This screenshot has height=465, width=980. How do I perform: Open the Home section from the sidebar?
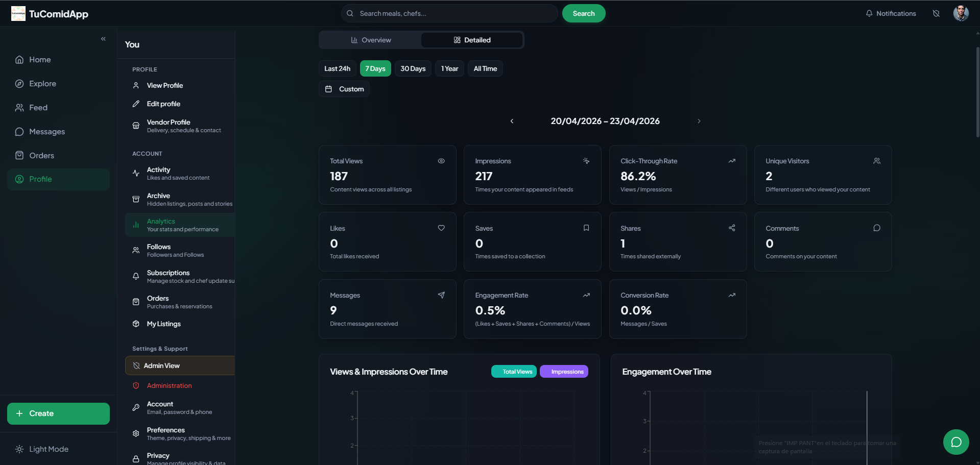(x=40, y=60)
